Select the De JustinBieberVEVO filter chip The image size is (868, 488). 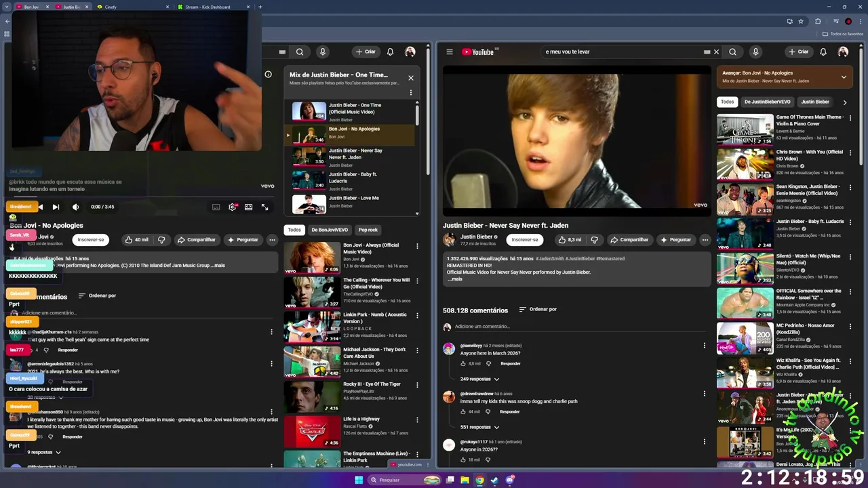pyautogui.click(x=767, y=102)
